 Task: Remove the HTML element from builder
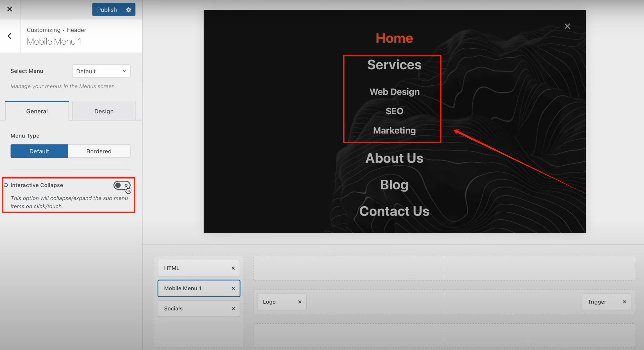[233, 268]
